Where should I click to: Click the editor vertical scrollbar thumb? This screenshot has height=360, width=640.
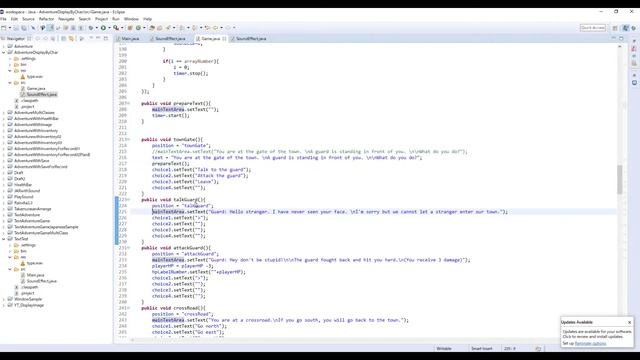click(x=620, y=180)
